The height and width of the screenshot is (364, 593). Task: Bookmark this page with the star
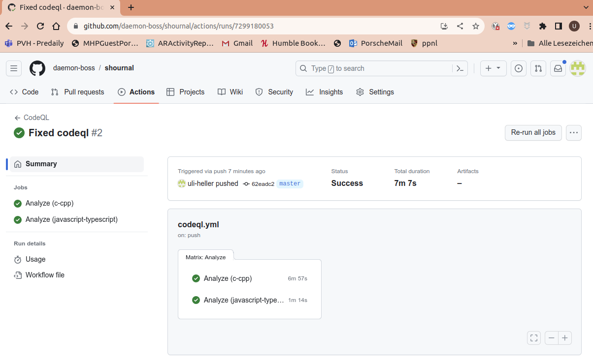pyautogui.click(x=475, y=26)
